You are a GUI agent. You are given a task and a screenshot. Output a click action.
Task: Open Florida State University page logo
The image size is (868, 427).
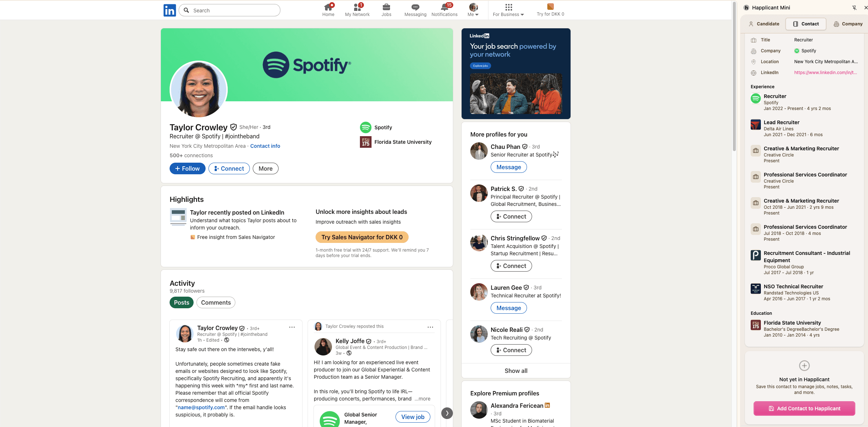[x=365, y=142]
